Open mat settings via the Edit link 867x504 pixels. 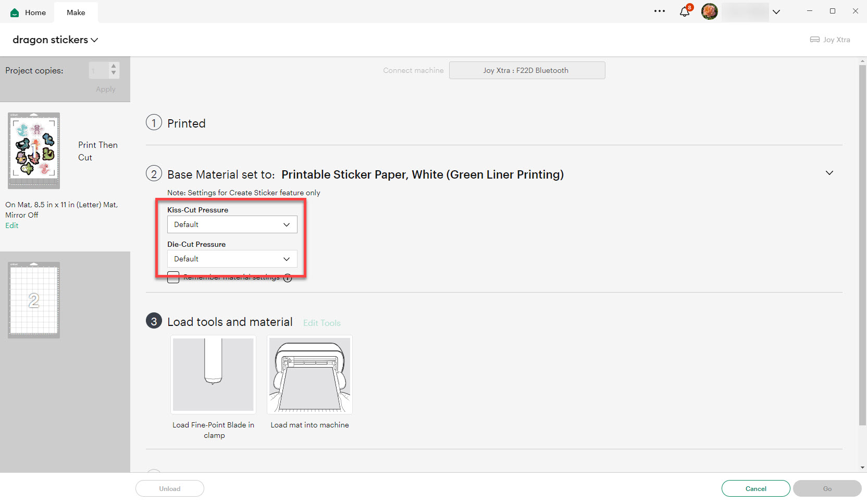[x=11, y=225]
